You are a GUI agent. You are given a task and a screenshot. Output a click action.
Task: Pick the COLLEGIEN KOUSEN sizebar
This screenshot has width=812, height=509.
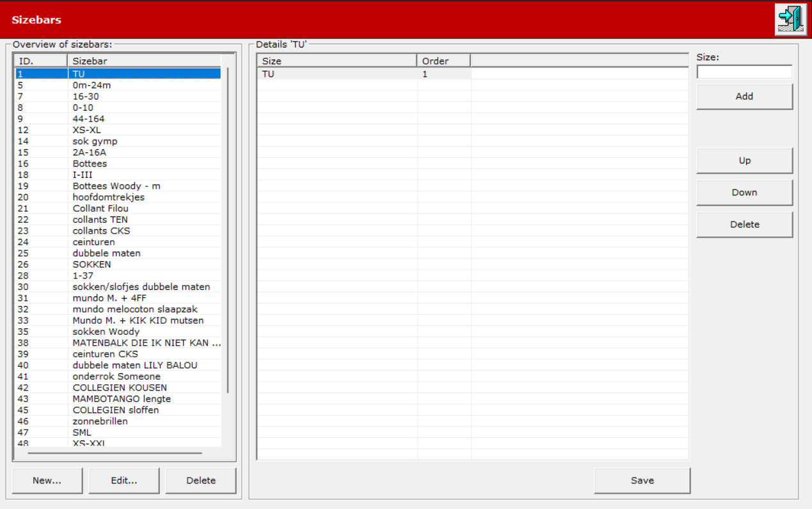pos(118,388)
